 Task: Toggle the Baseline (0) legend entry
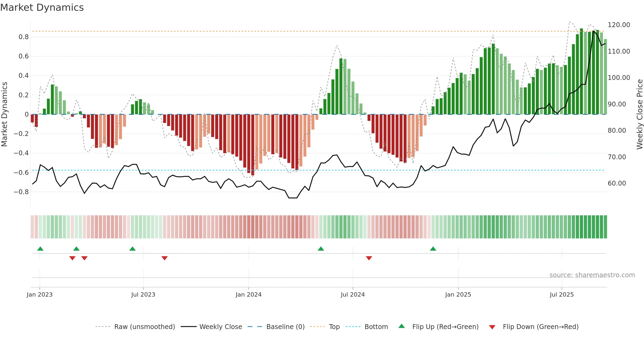tap(276, 327)
